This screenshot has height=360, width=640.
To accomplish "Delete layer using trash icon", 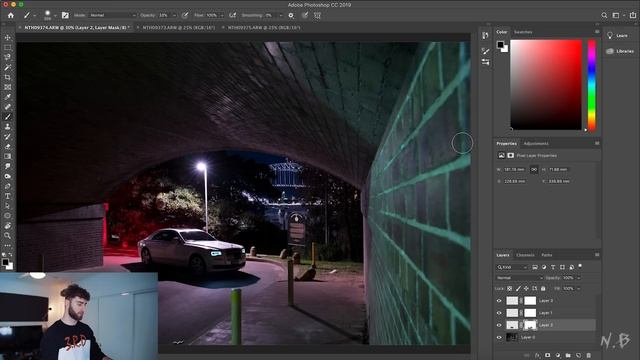I will click(x=589, y=356).
